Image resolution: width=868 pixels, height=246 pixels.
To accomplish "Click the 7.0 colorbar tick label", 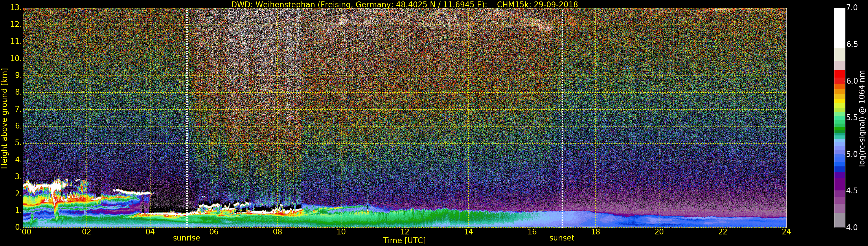I will click(852, 8).
